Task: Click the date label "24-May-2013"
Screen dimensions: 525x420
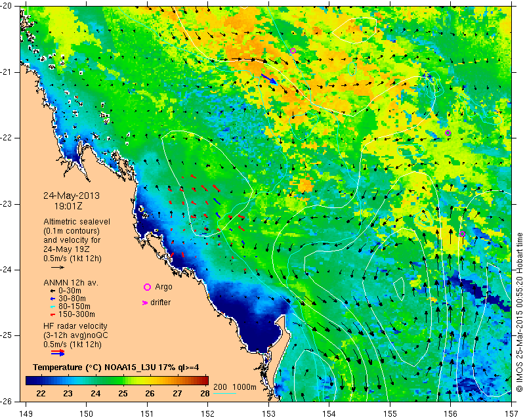Action: coord(72,196)
